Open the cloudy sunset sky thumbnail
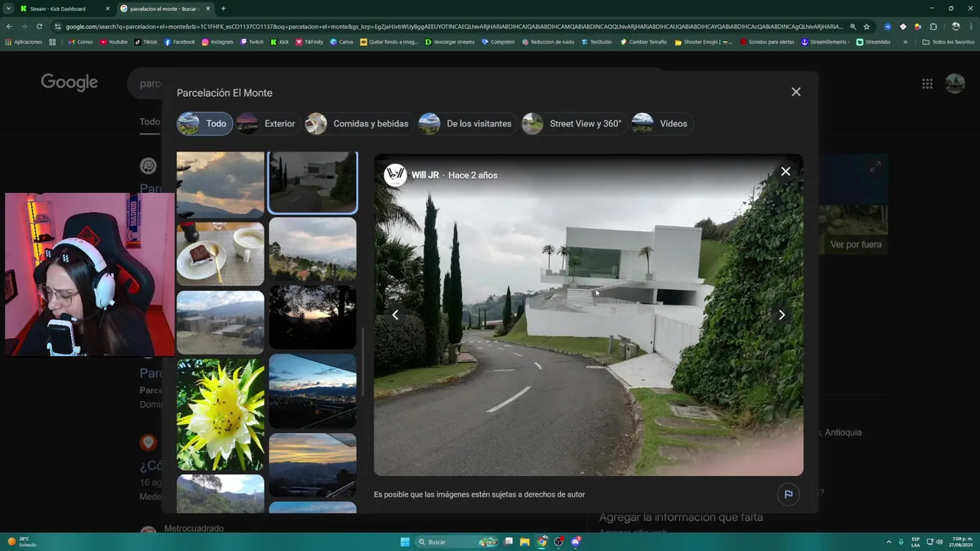The image size is (980, 551). click(220, 184)
